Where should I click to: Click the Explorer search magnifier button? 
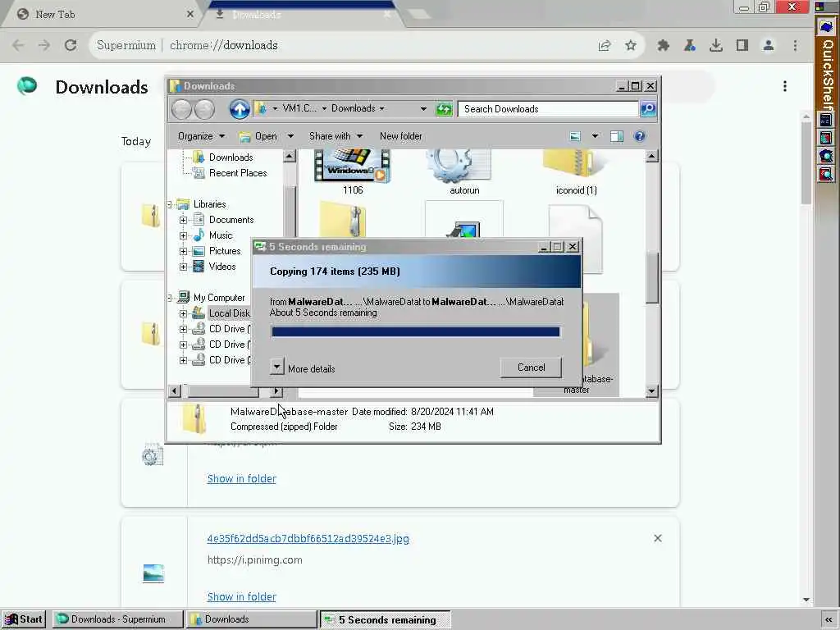(x=648, y=109)
